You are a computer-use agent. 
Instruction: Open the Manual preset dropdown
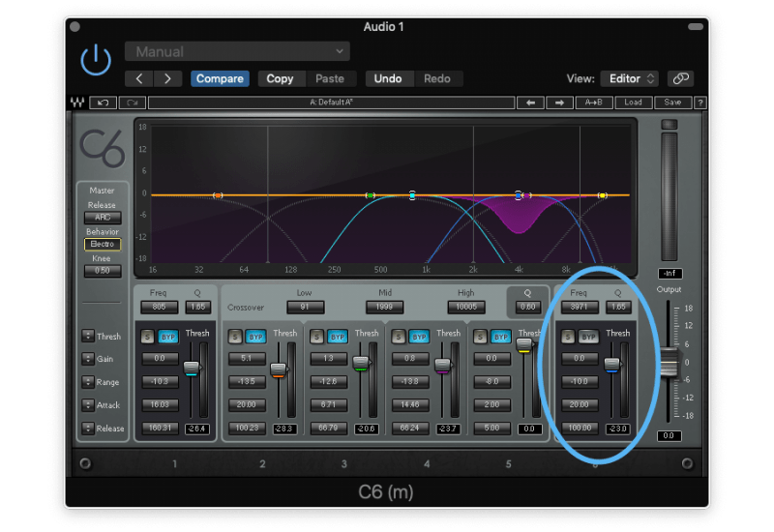[237, 51]
